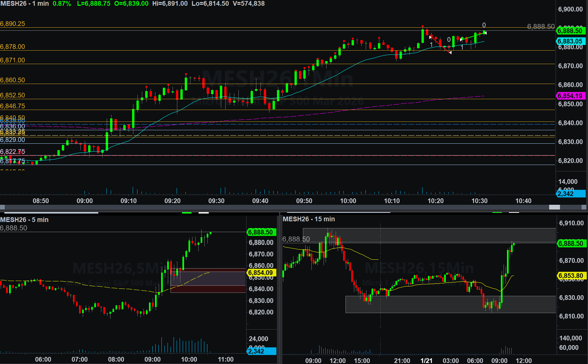Click the 1/21 date marker on 15 min axis

click(x=426, y=360)
